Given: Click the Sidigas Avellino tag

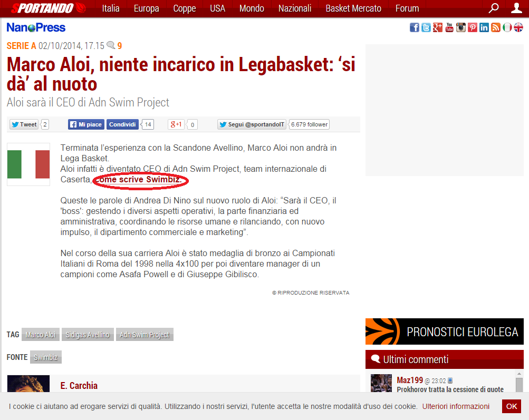Looking at the screenshot, I should (x=88, y=335).
